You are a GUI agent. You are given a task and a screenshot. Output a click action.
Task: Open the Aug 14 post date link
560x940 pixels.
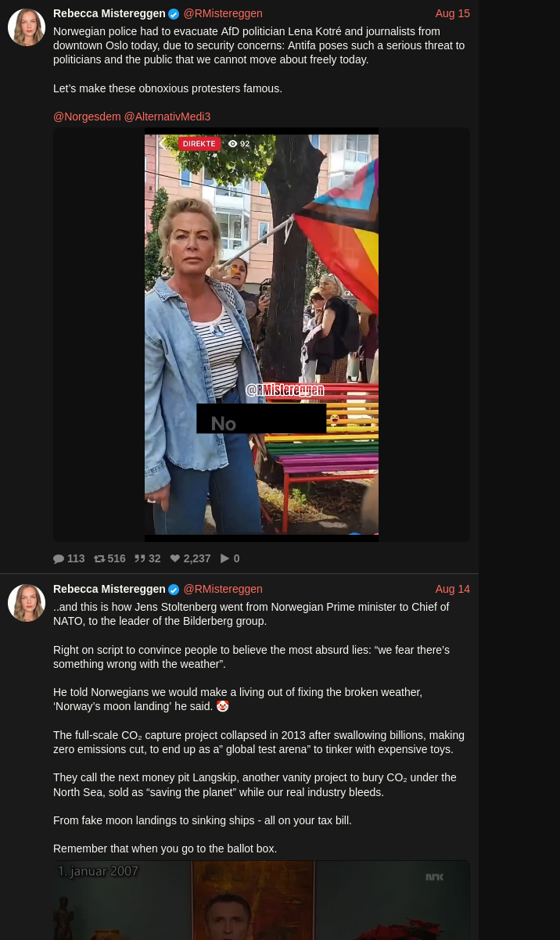click(x=453, y=589)
